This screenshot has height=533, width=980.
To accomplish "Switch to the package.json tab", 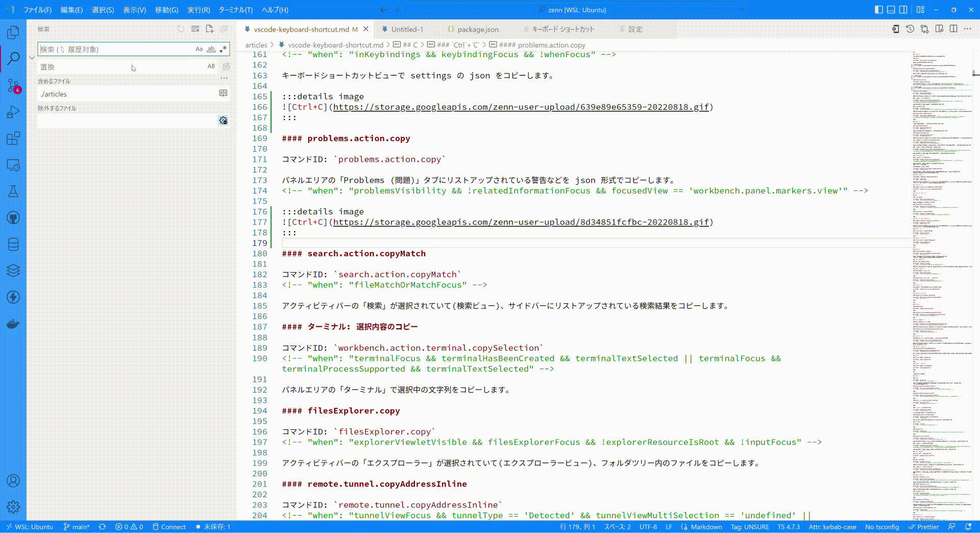I will point(478,29).
